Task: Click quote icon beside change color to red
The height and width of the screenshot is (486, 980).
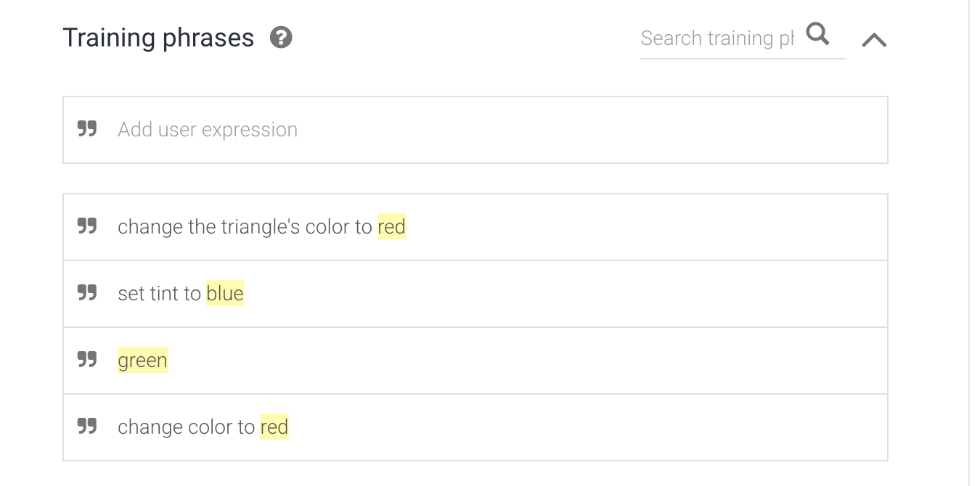Action: pos(87,427)
